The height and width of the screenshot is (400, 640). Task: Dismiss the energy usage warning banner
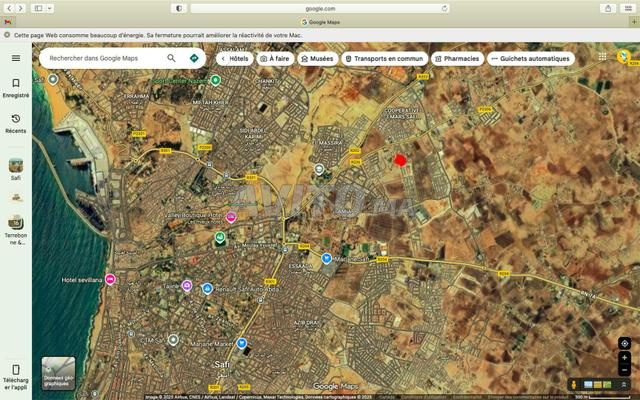[7, 34]
